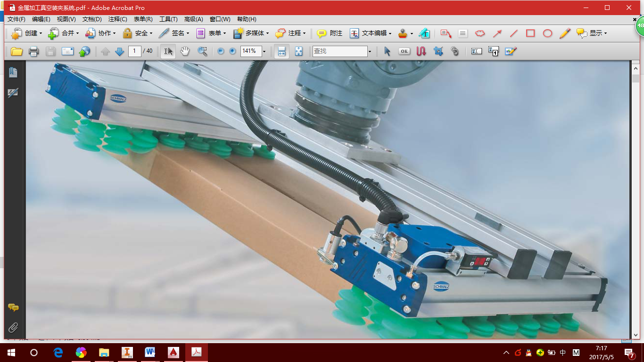Select the OK button form tool
Screen dimensions: 644x362
pyautogui.click(x=404, y=51)
